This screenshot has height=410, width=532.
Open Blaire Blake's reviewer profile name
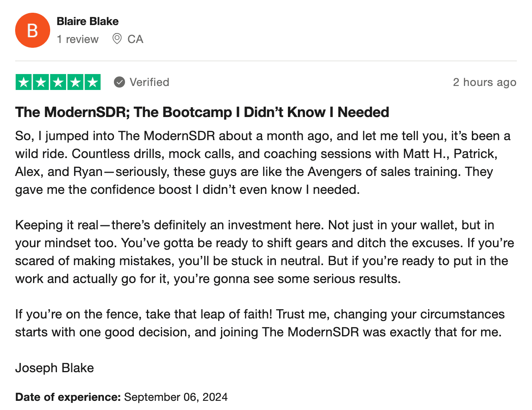[x=88, y=21]
